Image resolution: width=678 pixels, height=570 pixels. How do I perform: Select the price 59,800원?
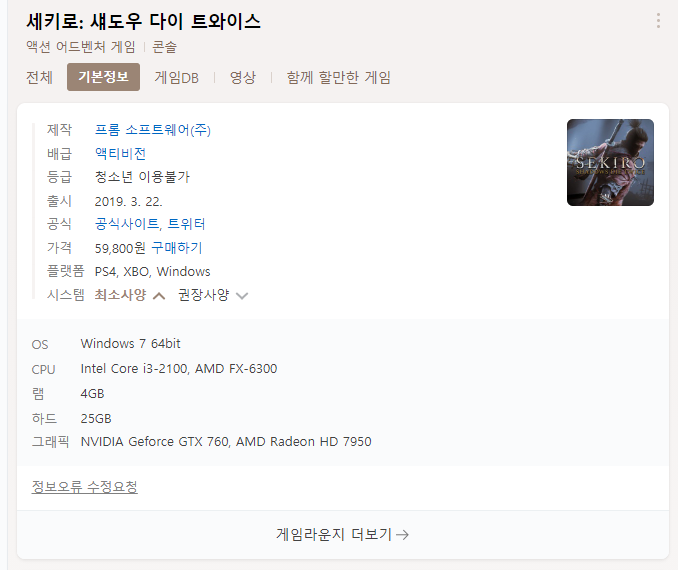[x=120, y=248]
